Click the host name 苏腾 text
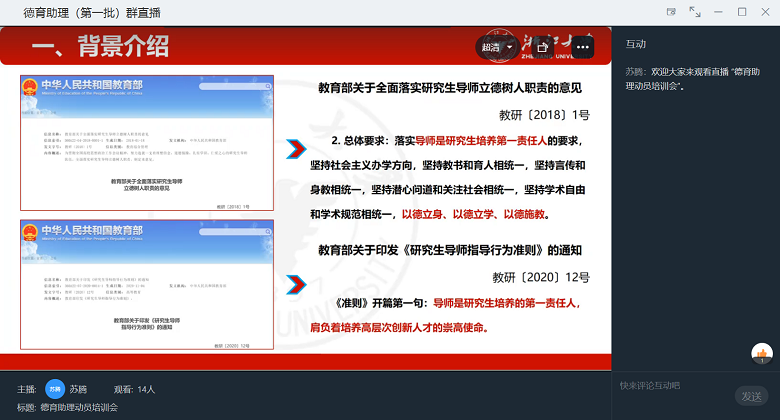 tap(78, 388)
